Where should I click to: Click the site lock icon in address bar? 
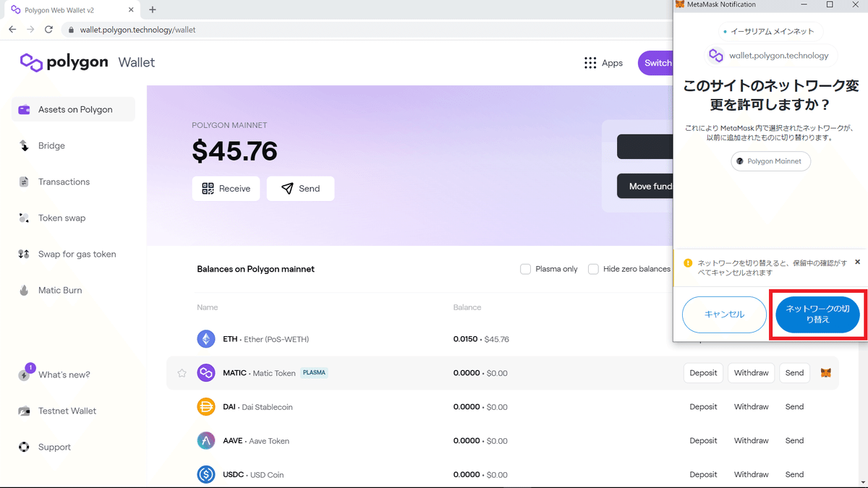[x=71, y=30]
